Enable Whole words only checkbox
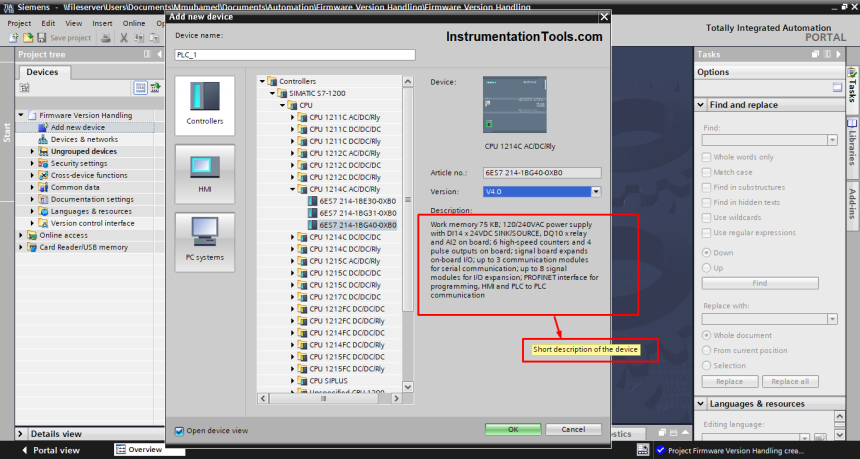Image resolution: width=860 pixels, height=459 pixels. tap(706, 157)
